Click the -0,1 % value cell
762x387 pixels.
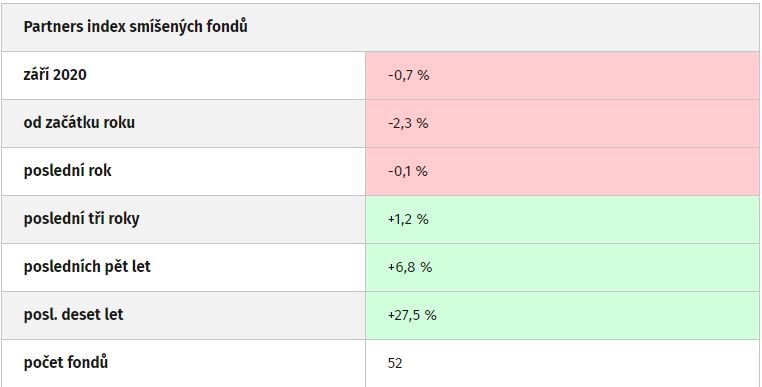[x=562, y=172]
